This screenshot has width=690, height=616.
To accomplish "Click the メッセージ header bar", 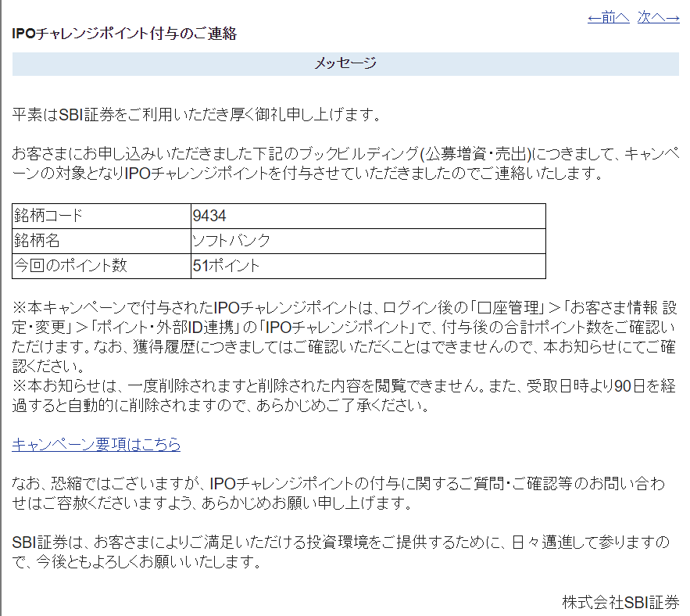I will (345, 64).
